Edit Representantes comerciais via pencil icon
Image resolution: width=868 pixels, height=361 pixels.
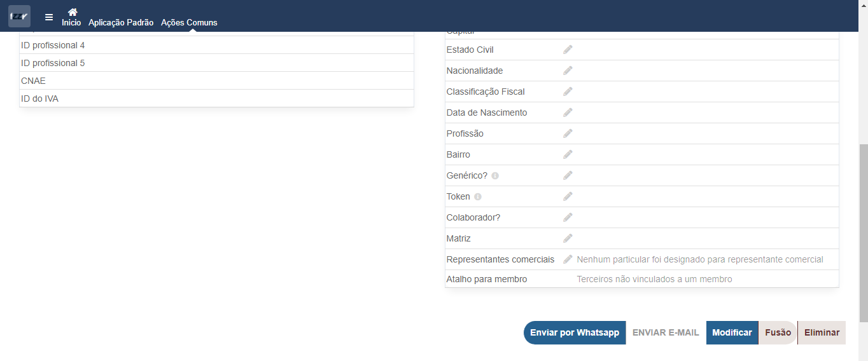coord(568,259)
